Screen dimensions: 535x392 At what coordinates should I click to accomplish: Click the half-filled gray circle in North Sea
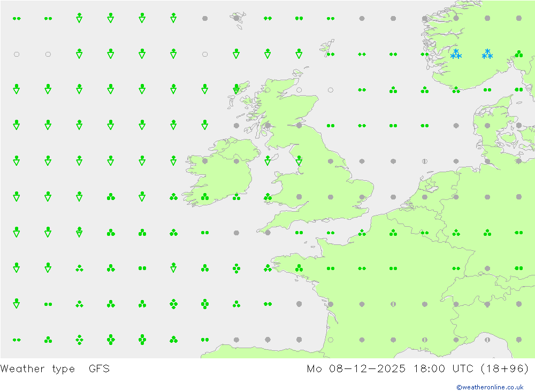coord(424,161)
